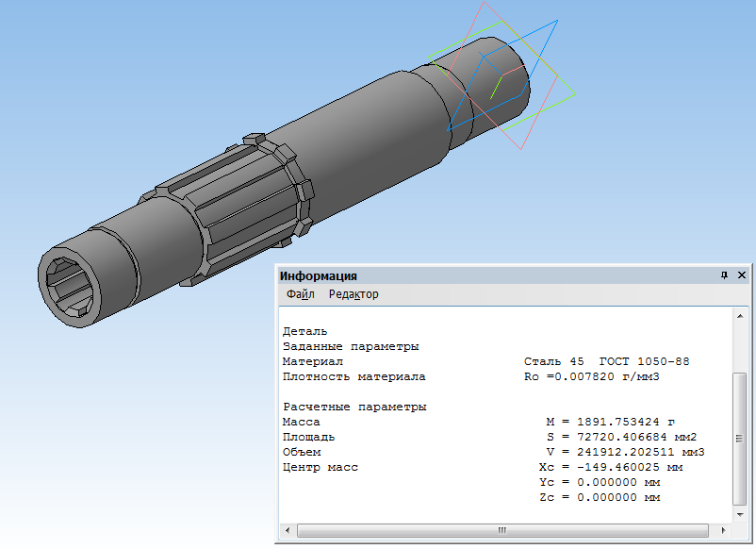This screenshot has height=549, width=756.
Task: Pin the Информация panel
Action: [x=724, y=275]
